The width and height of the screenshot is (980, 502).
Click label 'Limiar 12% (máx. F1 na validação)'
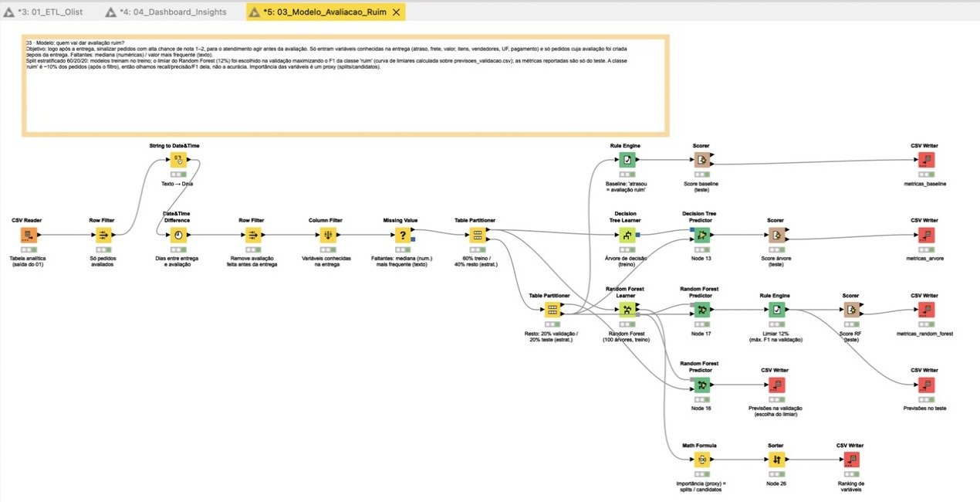(776, 336)
